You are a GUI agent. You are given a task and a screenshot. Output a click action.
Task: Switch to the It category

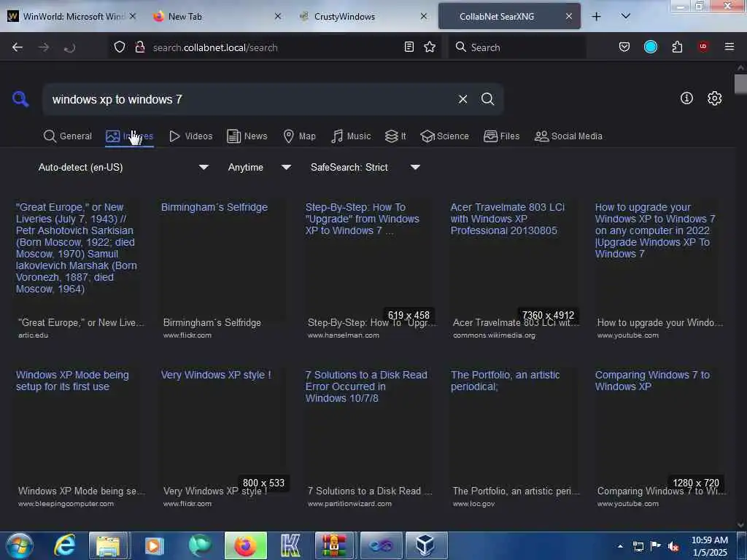[395, 136]
